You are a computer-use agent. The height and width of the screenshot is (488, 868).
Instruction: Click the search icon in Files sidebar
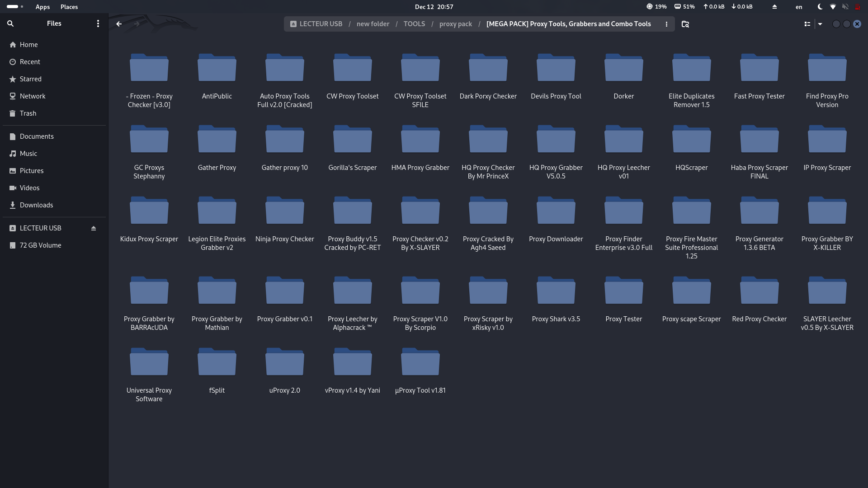[x=10, y=23]
